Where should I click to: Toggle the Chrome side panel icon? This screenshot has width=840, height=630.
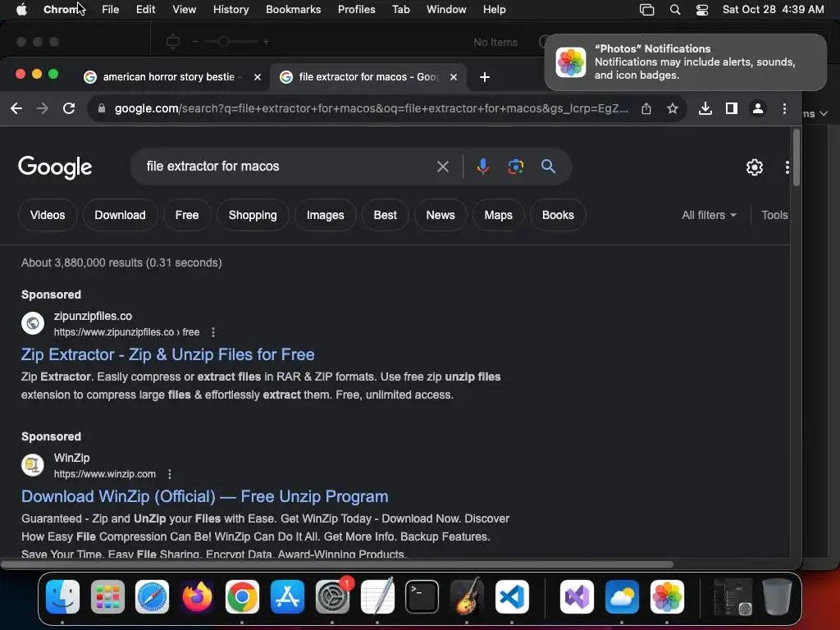[731, 109]
